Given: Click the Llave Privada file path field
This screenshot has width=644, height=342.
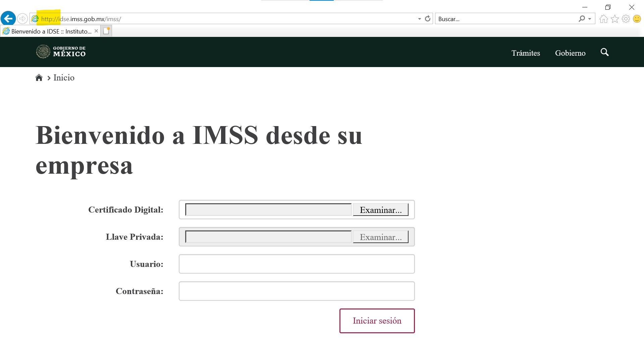Looking at the screenshot, I should [268, 237].
